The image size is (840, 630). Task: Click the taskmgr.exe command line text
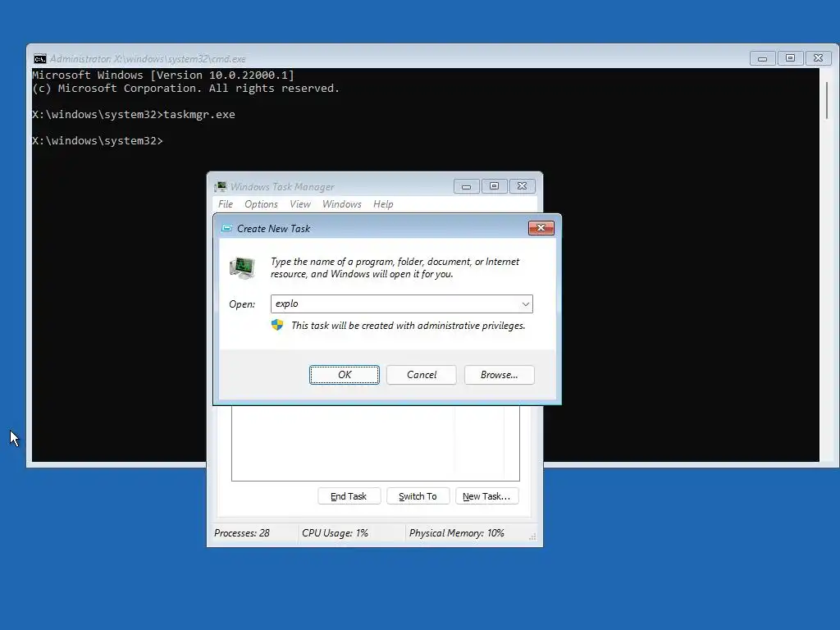(x=199, y=115)
